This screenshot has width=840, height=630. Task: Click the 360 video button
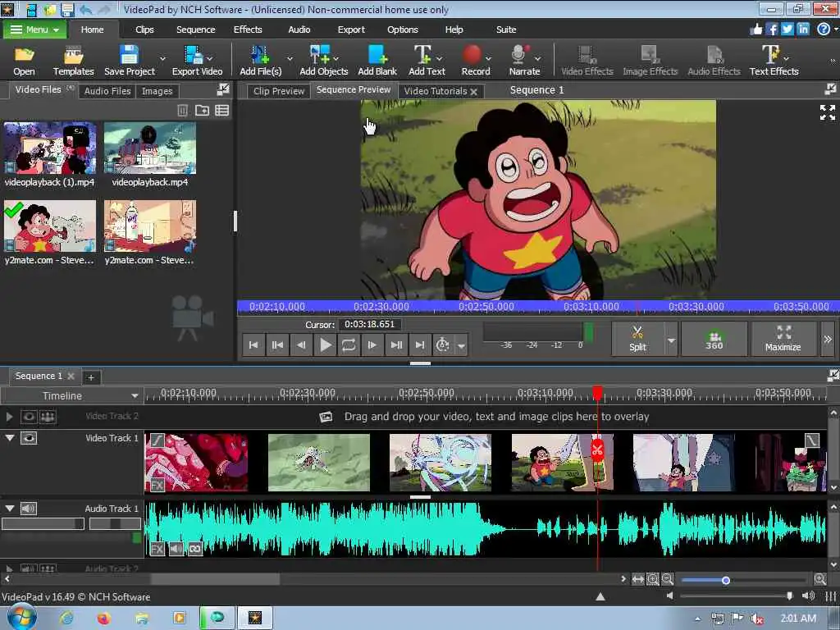click(714, 339)
